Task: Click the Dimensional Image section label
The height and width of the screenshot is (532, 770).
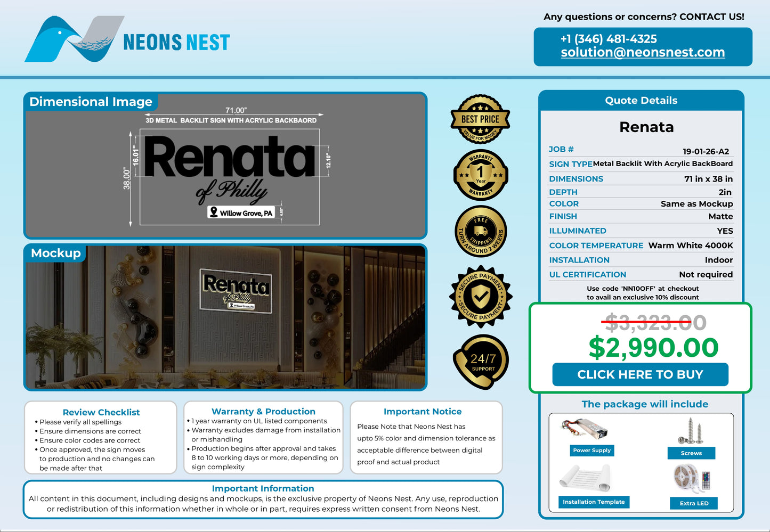Action: [x=91, y=102]
